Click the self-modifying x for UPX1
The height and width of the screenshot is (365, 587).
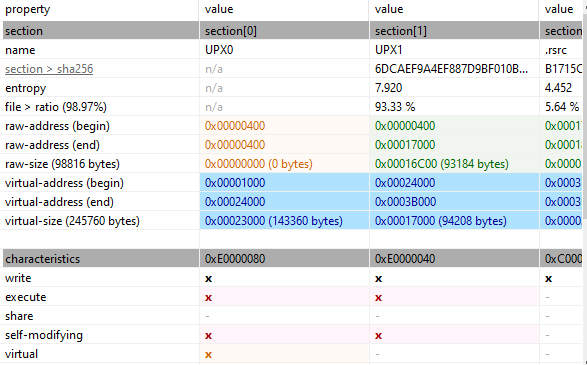point(378,336)
